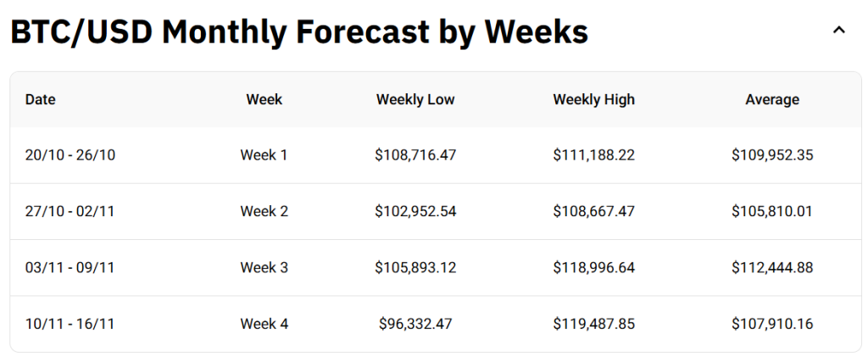868x357 pixels.
Task: Select the 20/10 - 26/10 date cell
Action: (70, 155)
